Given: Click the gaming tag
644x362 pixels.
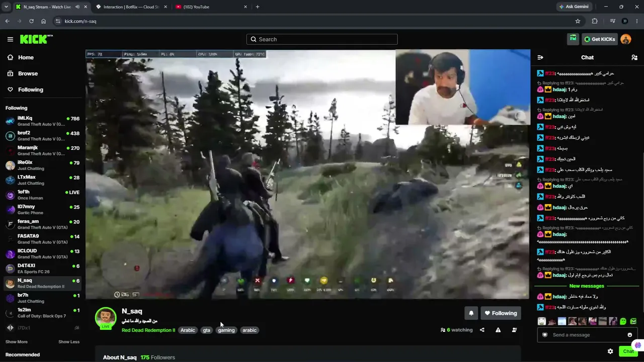Looking at the screenshot, I should click(x=226, y=330).
